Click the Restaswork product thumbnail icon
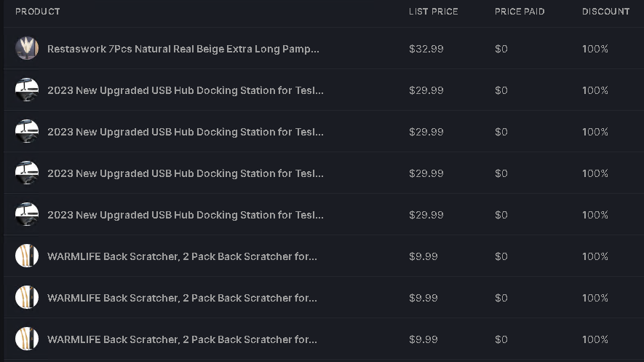The image size is (644, 362). click(x=27, y=48)
